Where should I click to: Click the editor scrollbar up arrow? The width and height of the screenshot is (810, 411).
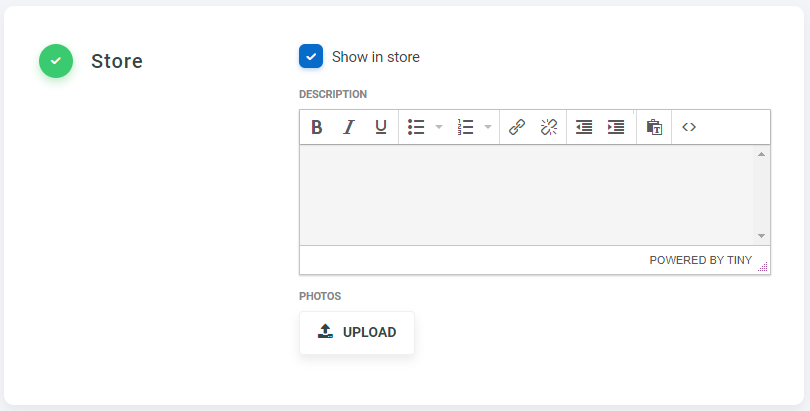[761, 155]
